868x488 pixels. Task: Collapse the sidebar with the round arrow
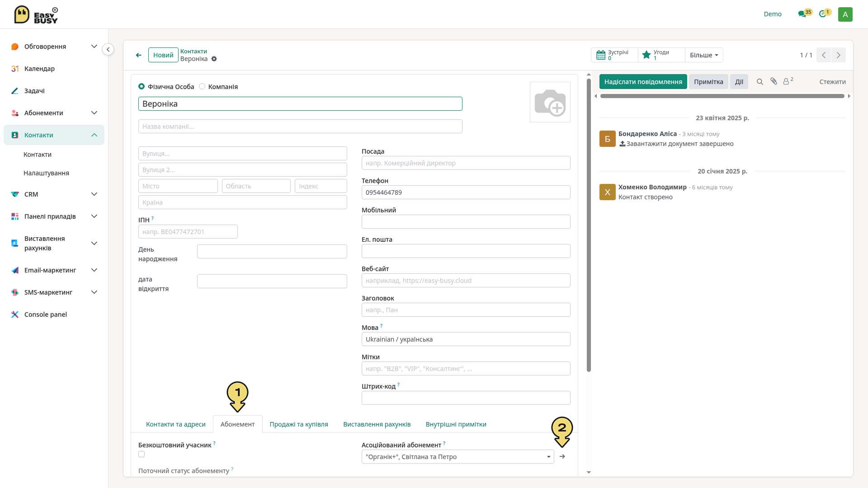(x=108, y=49)
